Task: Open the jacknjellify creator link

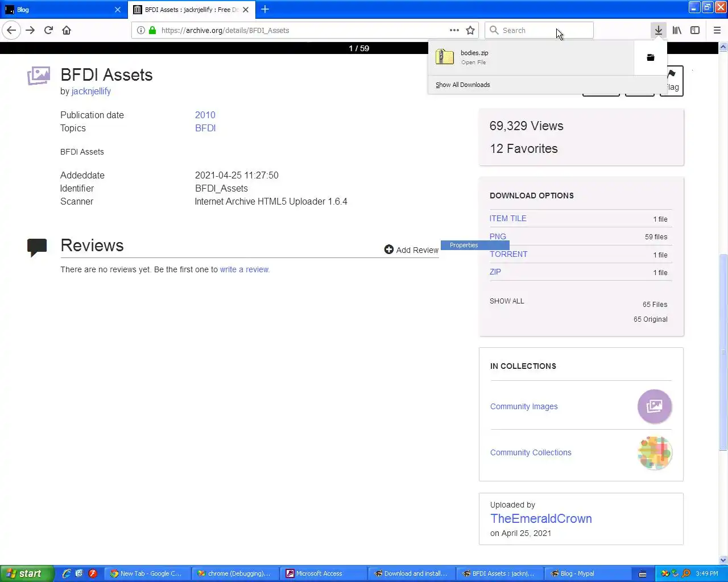Action: click(x=91, y=91)
